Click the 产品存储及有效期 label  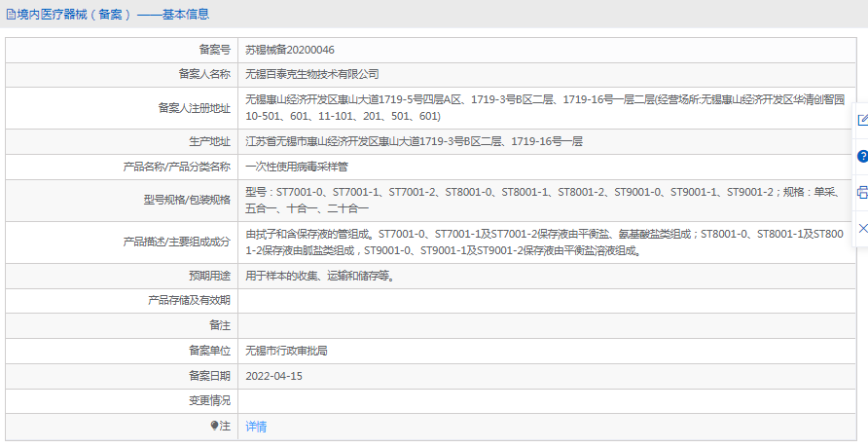(189, 301)
